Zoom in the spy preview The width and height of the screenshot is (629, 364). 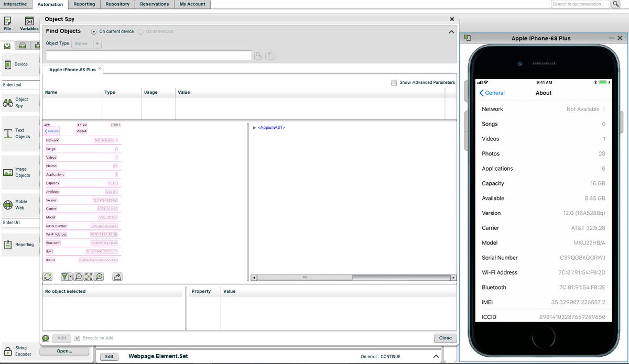pyautogui.click(x=99, y=277)
